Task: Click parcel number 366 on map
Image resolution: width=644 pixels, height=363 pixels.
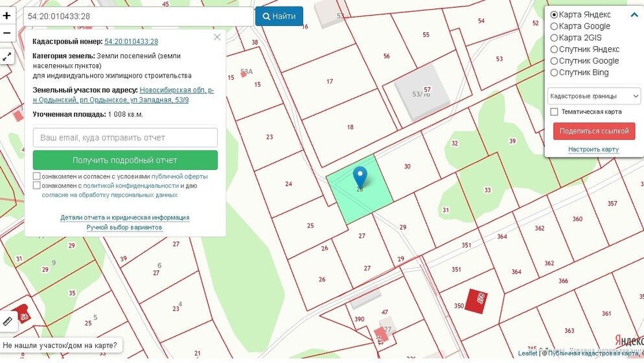Action: click(563, 281)
